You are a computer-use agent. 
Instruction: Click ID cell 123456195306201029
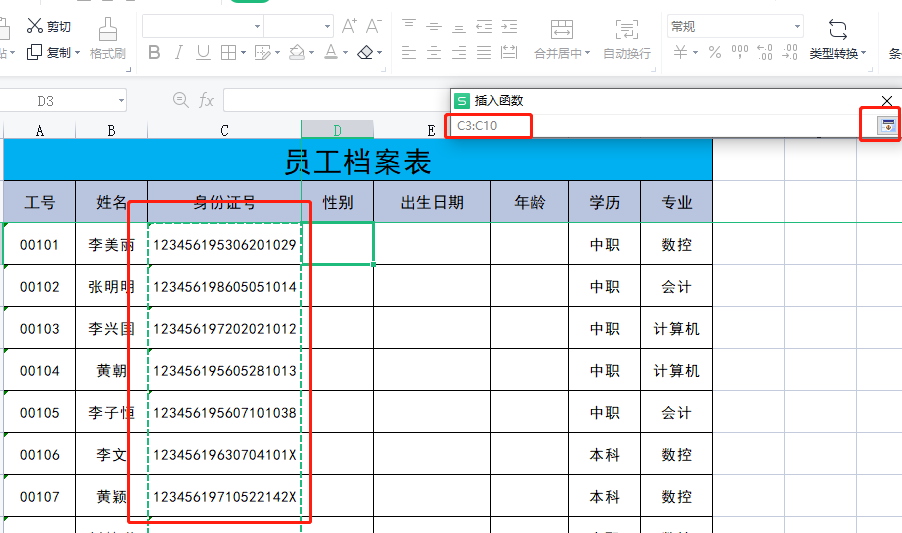(224, 244)
